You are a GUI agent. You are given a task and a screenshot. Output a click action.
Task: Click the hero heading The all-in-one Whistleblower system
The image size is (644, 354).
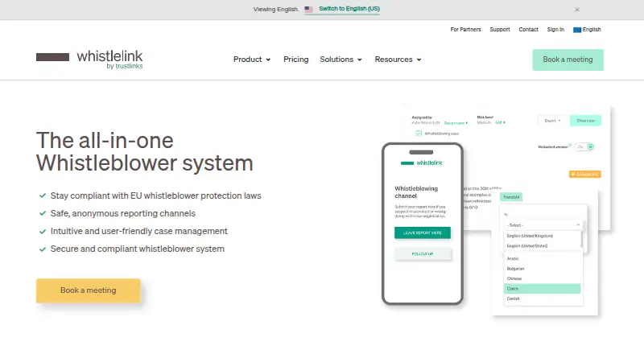click(x=145, y=152)
